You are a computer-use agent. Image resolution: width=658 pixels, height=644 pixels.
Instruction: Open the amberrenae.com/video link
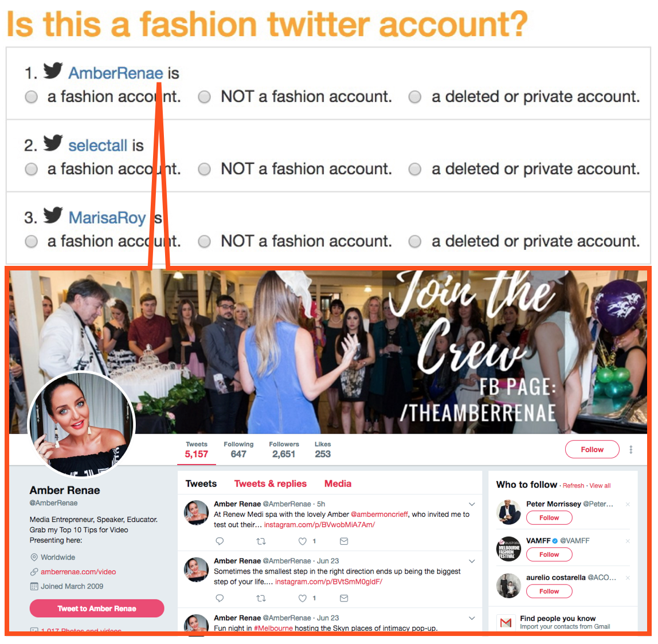click(79, 572)
